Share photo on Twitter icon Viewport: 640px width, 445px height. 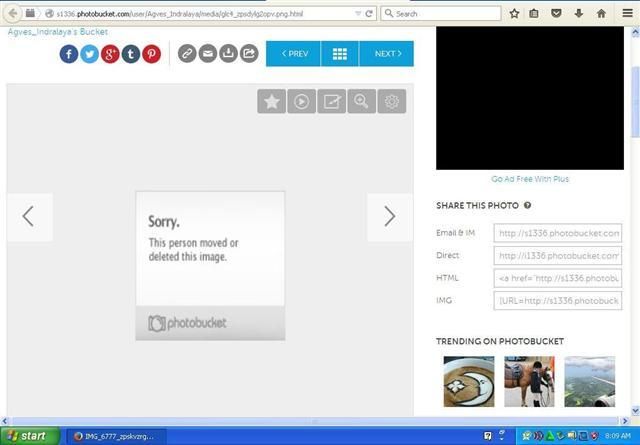pyautogui.click(x=89, y=54)
